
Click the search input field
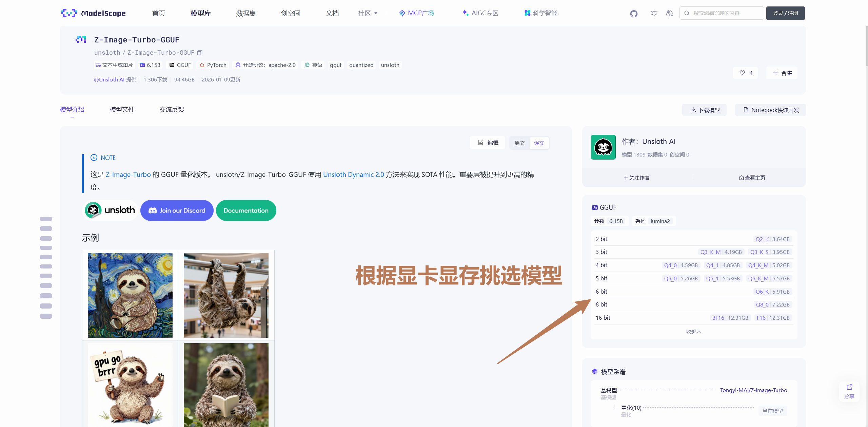[x=722, y=13]
